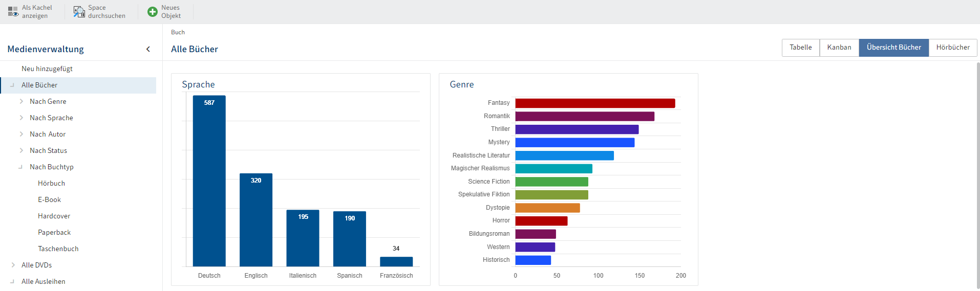This screenshot has height=291, width=980.
Task: Expand the Nach Status tree node
Action: pyautogui.click(x=22, y=150)
